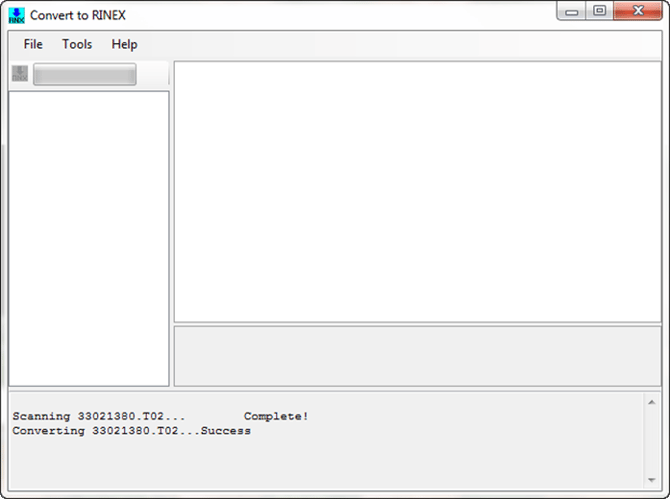This screenshot has height=499, width=670.
Task: Open the Tools menu
Action: coord(77,44)
